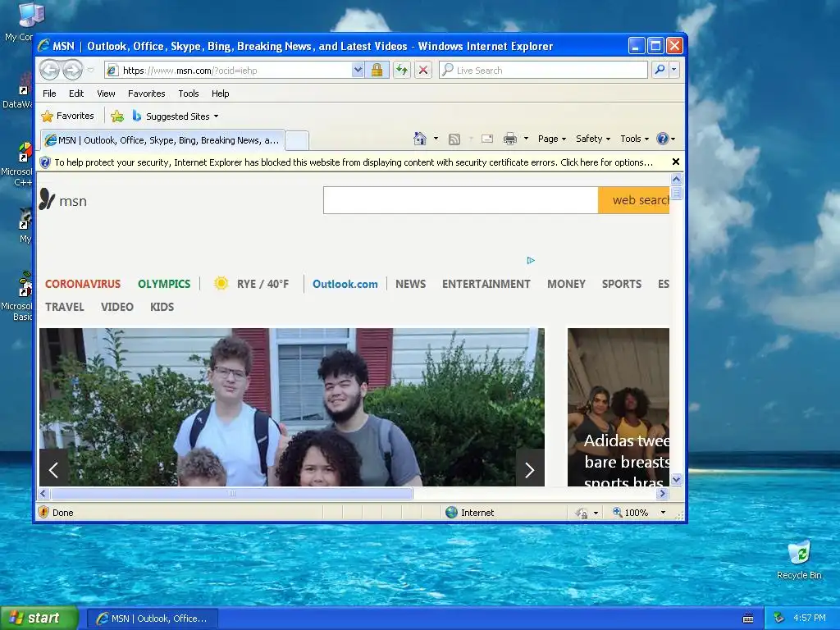Open the Favorites center star button
840x630 pixels.
point(67,116)
